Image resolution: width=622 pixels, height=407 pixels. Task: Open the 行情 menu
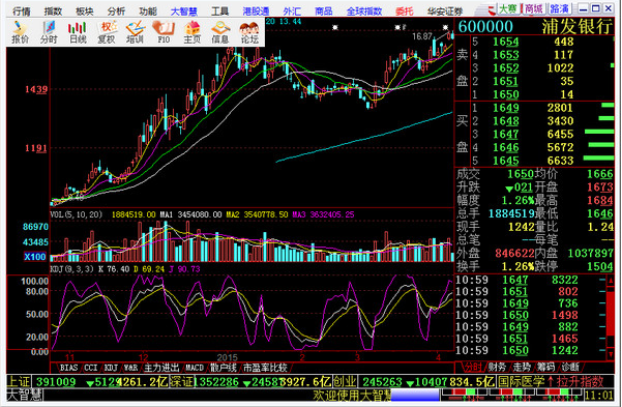22,11
